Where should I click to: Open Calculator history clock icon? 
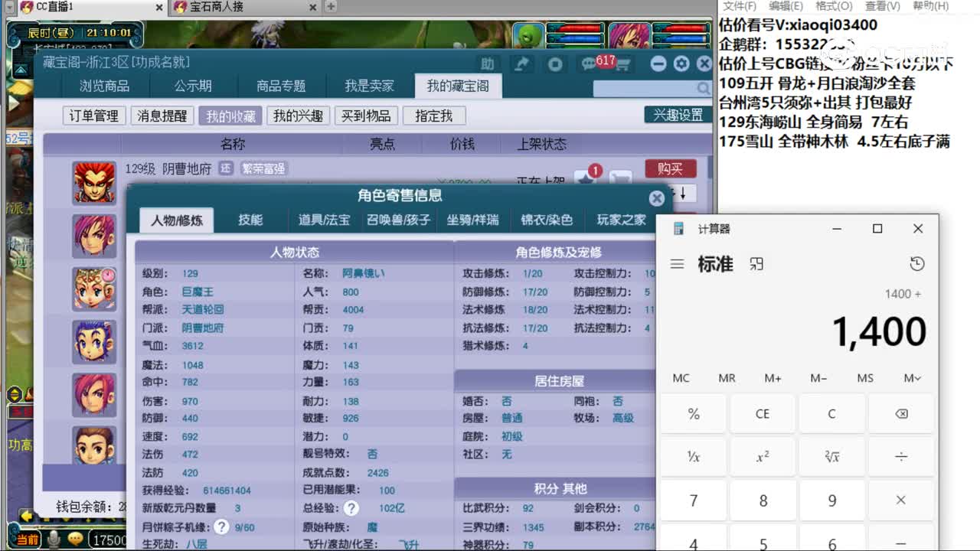click(x=917, y=263)
